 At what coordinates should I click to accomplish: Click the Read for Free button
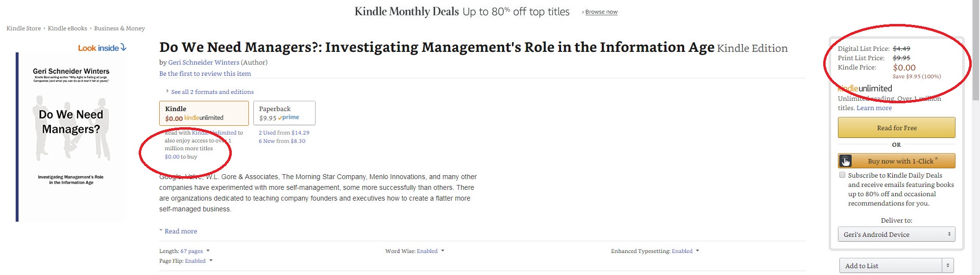(896, 128)
